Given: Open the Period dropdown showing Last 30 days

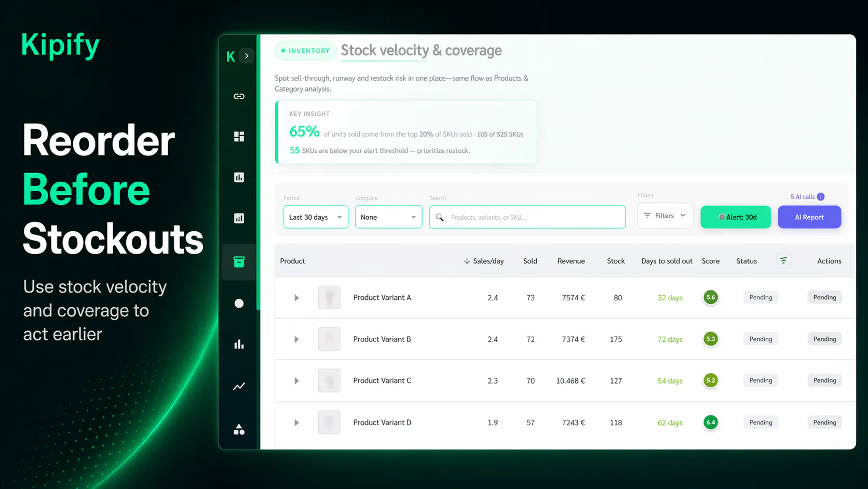Looking at the screenshot, I should point(316,217).
